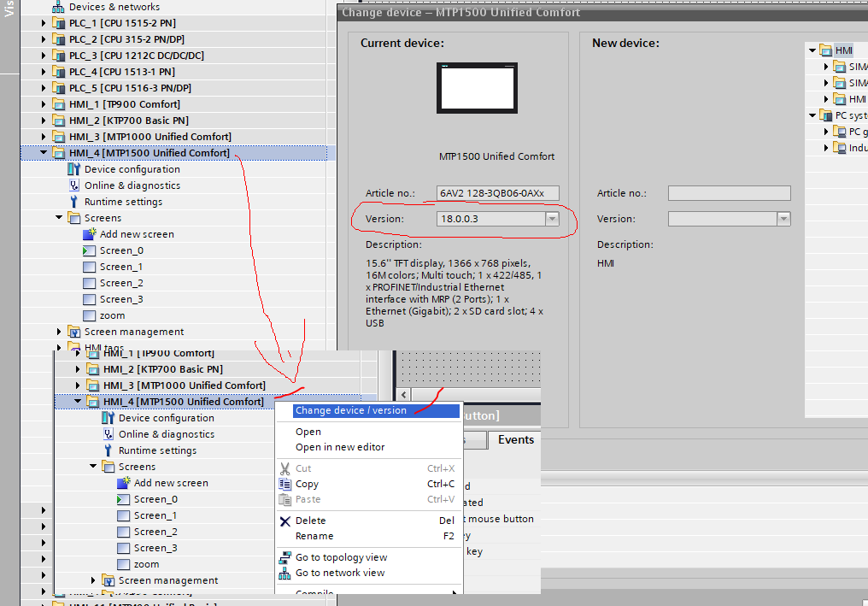Select PLC_4 [CPU 1513-1 PN] in project tree
This screenshot has width=868, height=606.
tap(122, 72)
